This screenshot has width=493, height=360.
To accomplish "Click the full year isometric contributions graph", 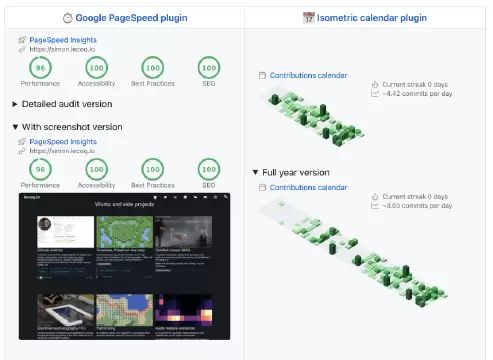I will 353,254.
